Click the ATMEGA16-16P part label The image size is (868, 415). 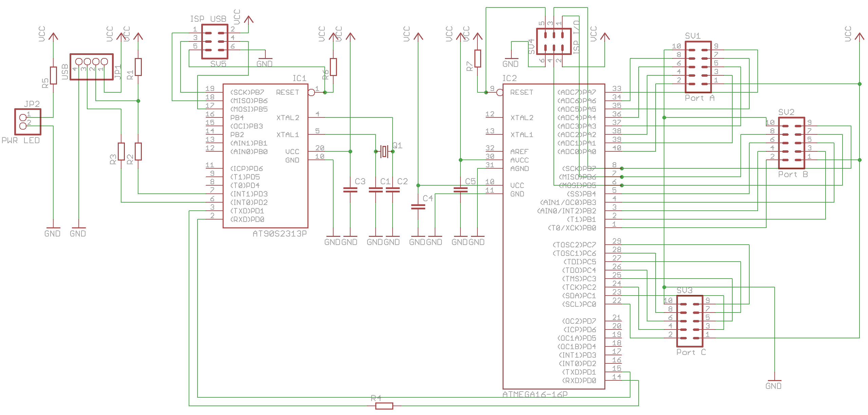coord(535,394)
